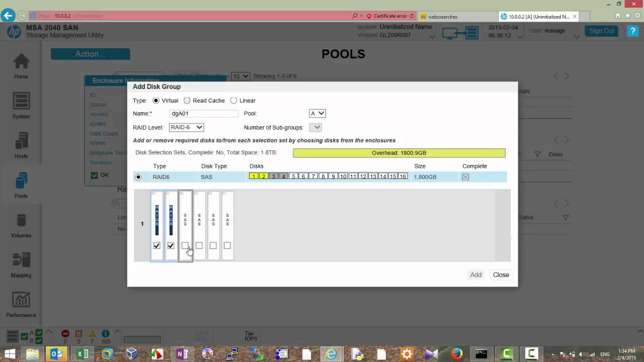Click the Add button in dialog

(x=476, y=275)
